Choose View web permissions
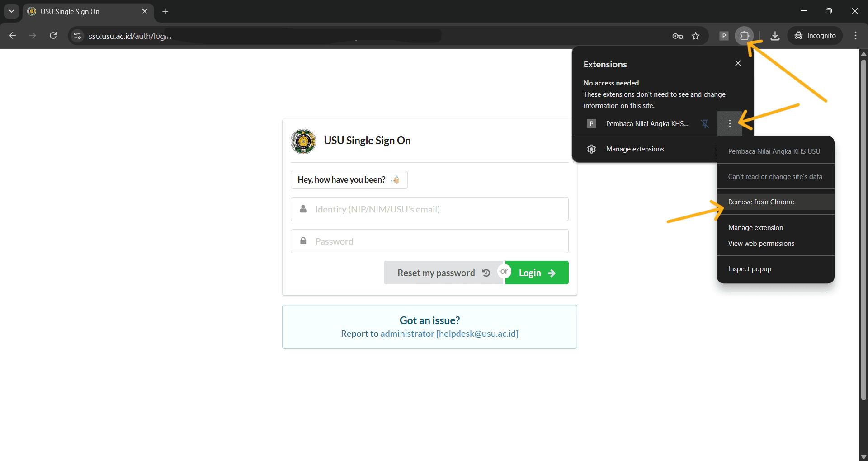 point(776,244)
